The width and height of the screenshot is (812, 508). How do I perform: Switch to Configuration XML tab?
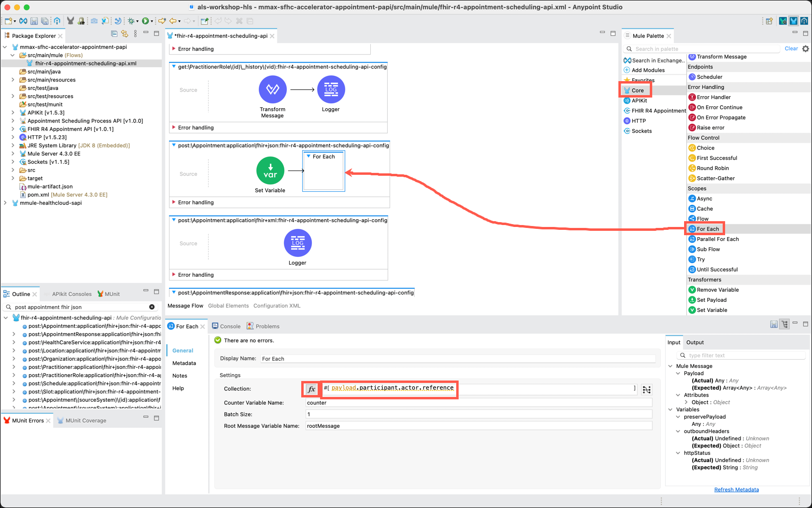coord(277,306)
